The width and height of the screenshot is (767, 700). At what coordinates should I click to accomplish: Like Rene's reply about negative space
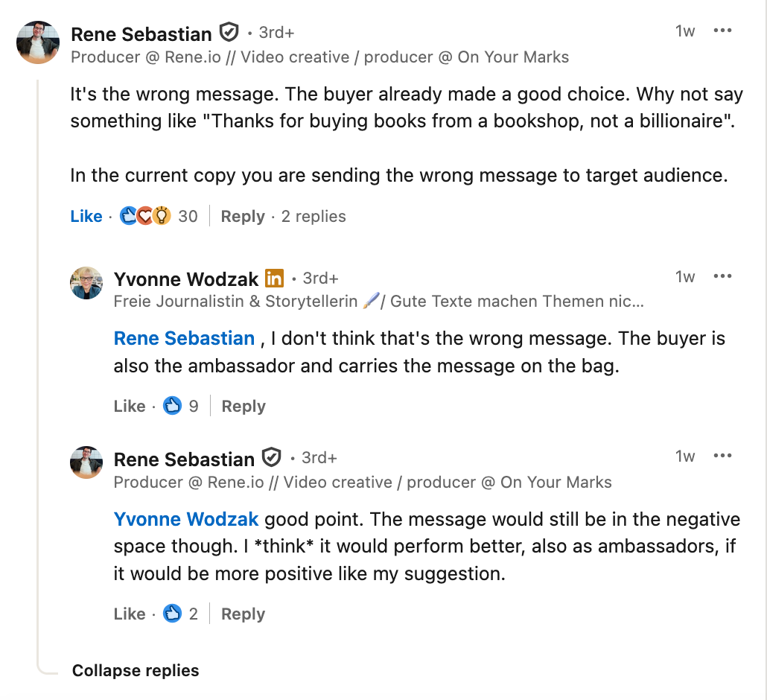(x=130, y=614)
